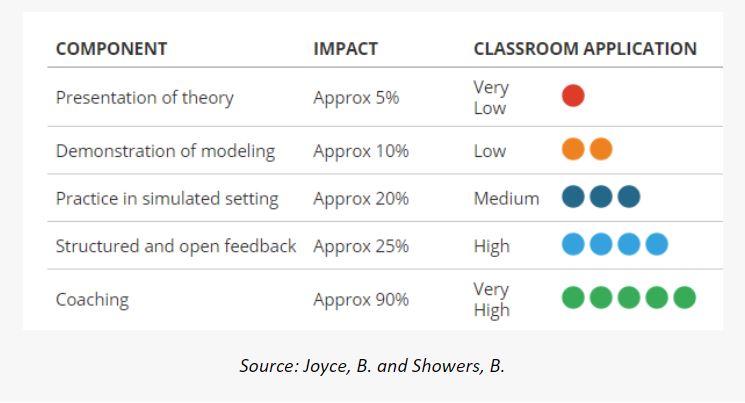Select the IMPACT column header
The height and width of the screenshot is (403, 745).
point(345,49)
